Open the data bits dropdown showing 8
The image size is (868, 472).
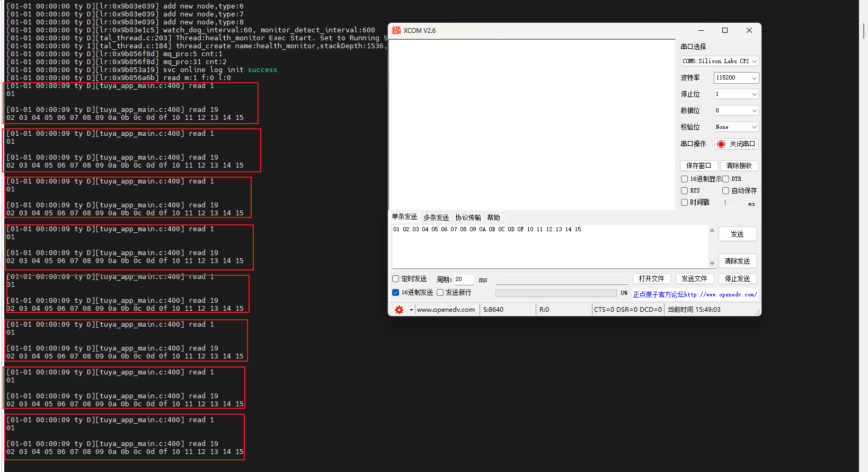click(x=736, y=110)
